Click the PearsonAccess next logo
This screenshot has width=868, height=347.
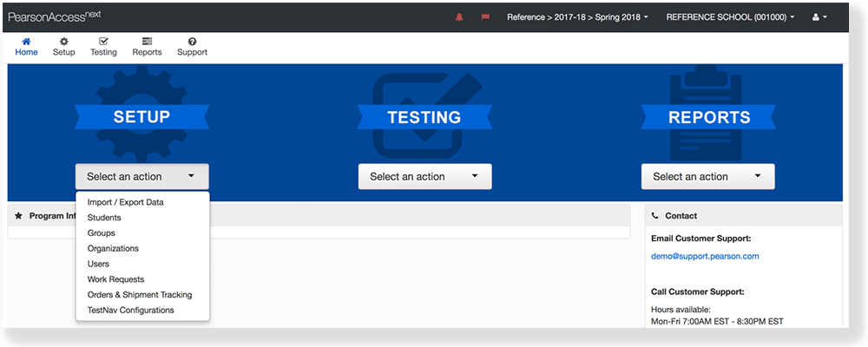click(54, 16)
